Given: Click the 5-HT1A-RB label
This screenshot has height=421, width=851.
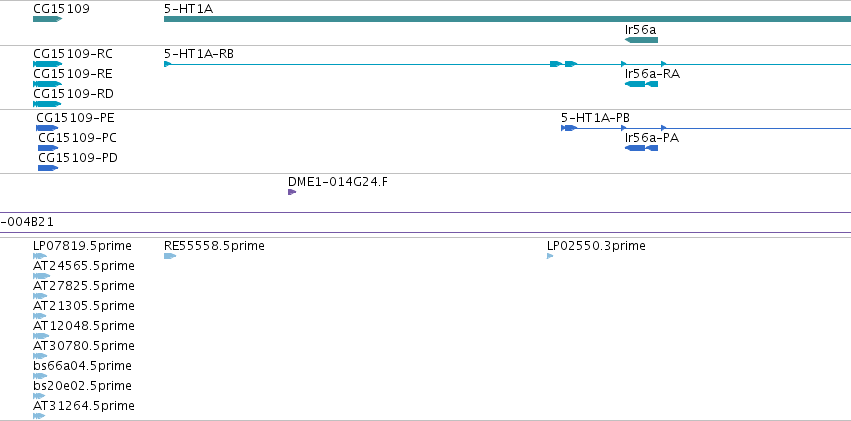Looking at the screenshot, I should point(199,54).
